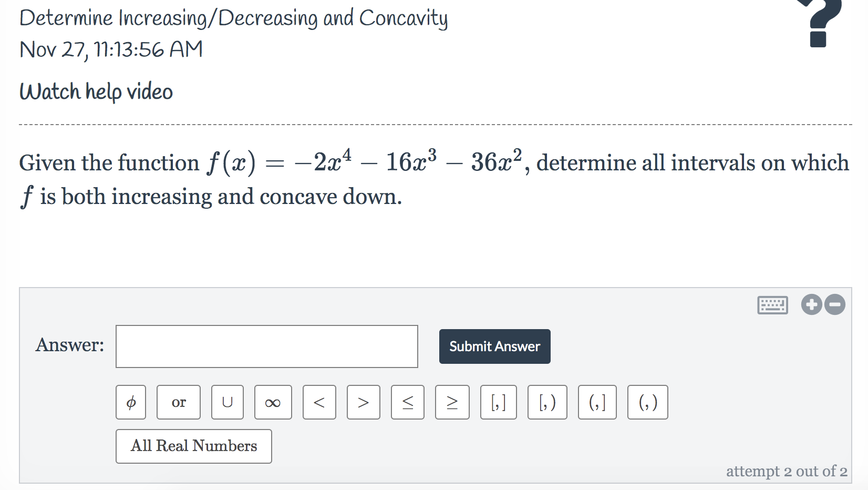Insert the infinity symbol
The width and height of the screenshot is (868, 490).
tap(273, 402)
